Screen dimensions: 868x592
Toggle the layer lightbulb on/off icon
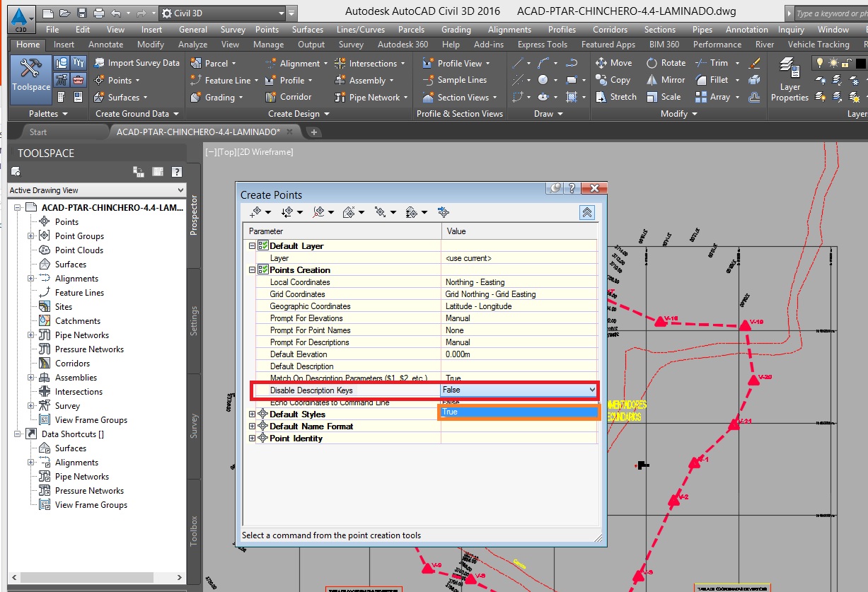[821, 63]
